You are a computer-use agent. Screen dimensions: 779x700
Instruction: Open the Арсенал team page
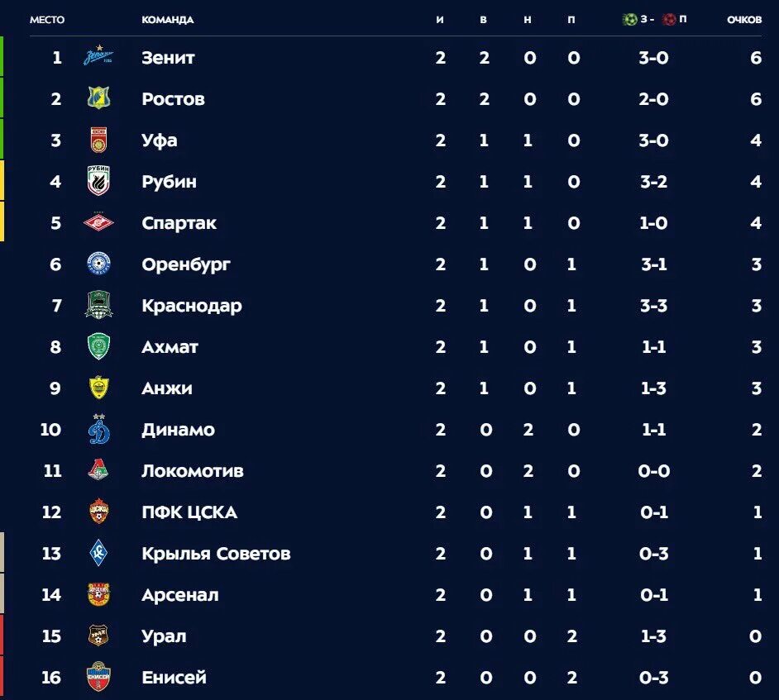click(179, 595)
